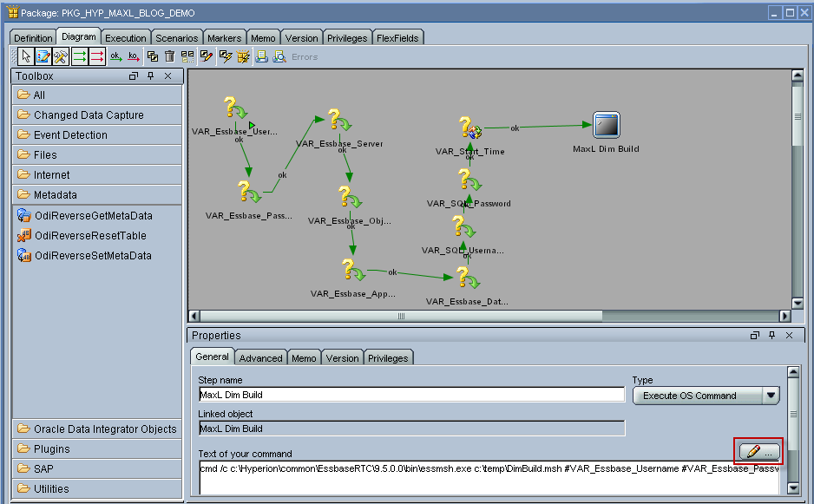Expand the SAP toolbox group

tap(97, 468)
